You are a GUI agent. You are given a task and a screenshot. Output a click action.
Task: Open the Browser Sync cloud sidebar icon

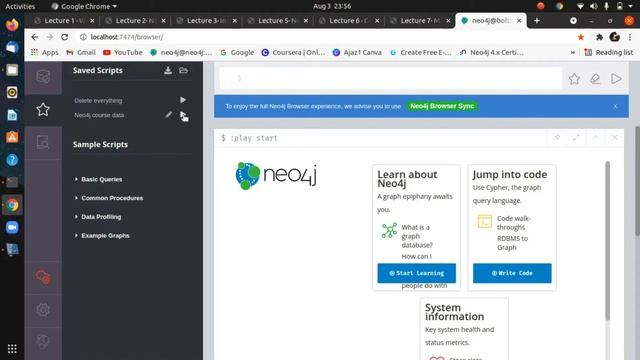(x=43, y=277)
